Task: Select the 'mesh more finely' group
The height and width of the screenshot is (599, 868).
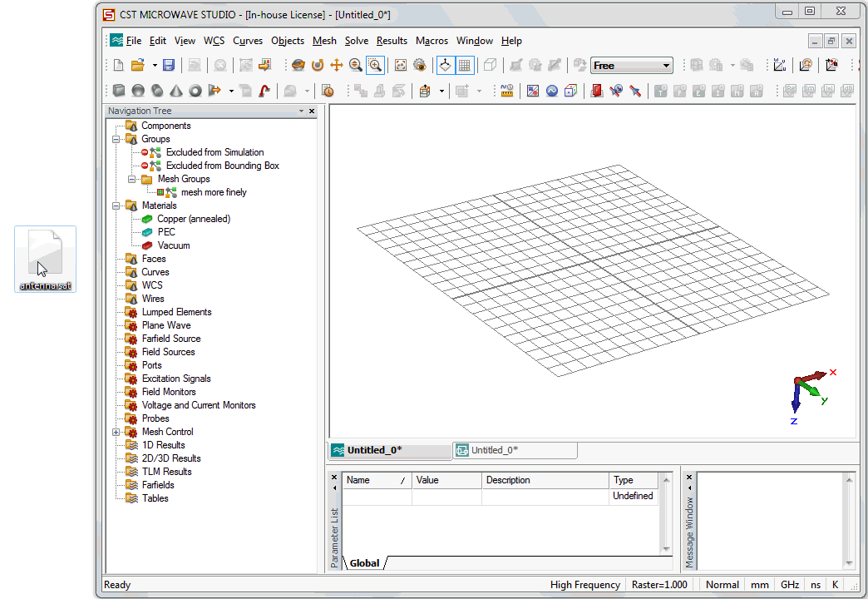Action: tap(214, 192)
